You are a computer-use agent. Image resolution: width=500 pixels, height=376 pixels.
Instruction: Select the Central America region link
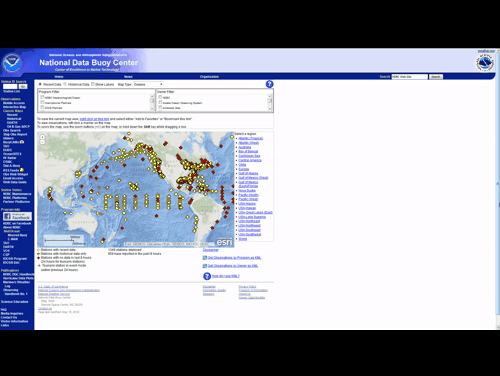250,160
